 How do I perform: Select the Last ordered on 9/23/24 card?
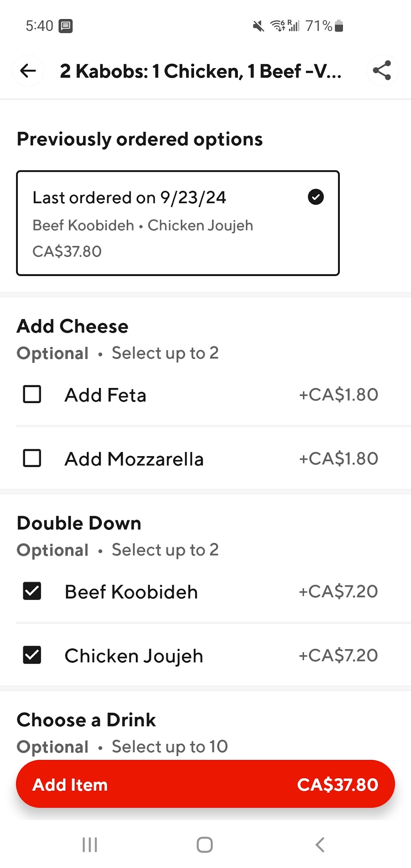(178, 223)
